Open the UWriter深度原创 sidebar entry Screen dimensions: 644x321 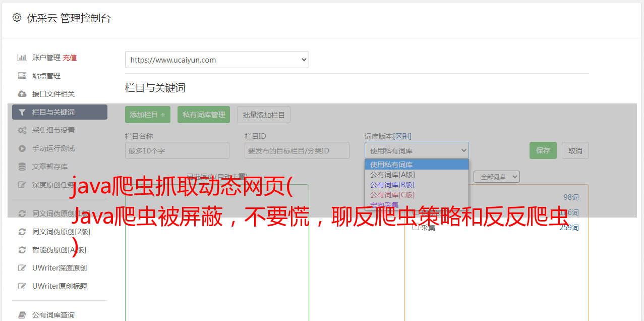click(x=60, y=268)
